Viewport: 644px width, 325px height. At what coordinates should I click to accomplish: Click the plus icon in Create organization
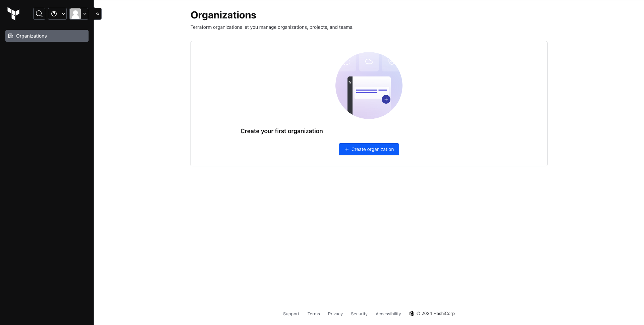347,149
